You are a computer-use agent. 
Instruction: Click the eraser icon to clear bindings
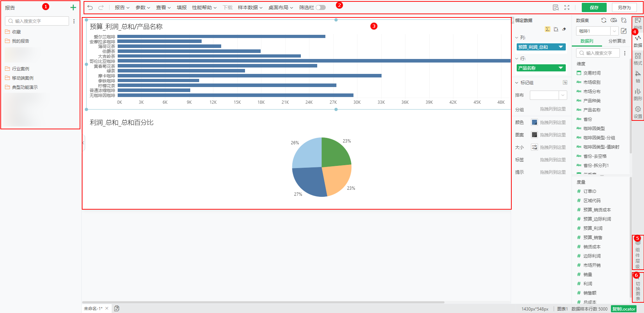coord(564,29)
